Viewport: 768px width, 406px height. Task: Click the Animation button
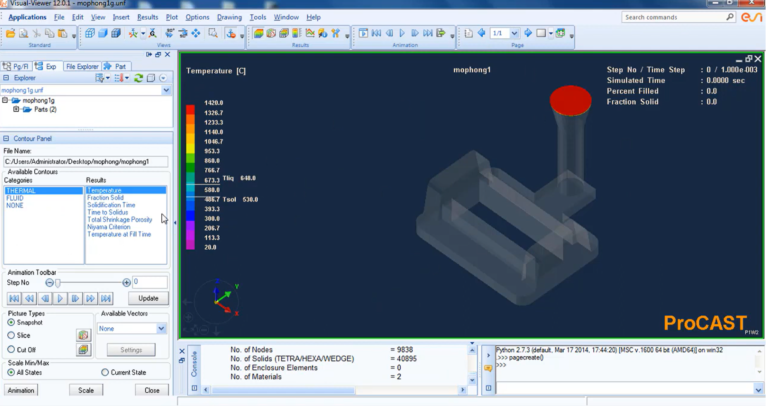(21, 390)
